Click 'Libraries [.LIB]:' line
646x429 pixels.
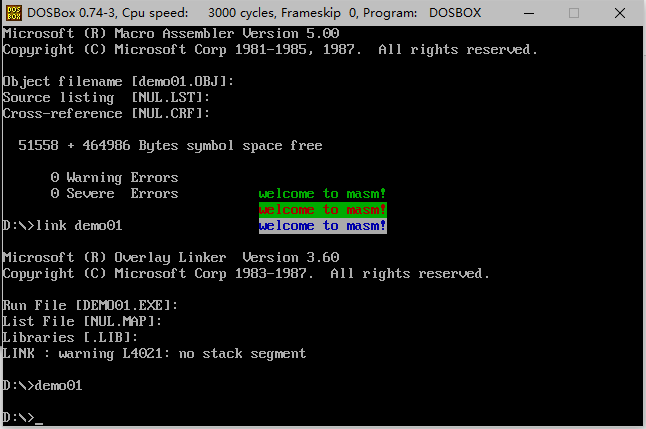pos(70,338)
